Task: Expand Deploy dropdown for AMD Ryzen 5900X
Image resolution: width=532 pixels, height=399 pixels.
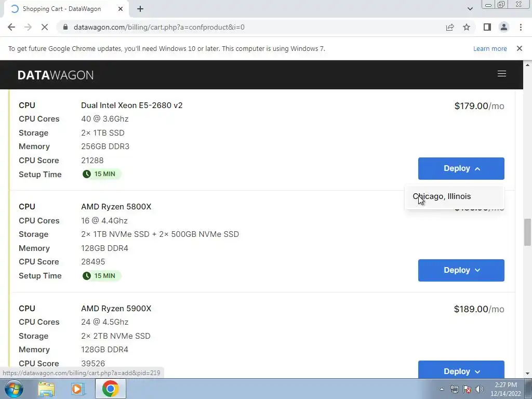Action: click(461, 370)
